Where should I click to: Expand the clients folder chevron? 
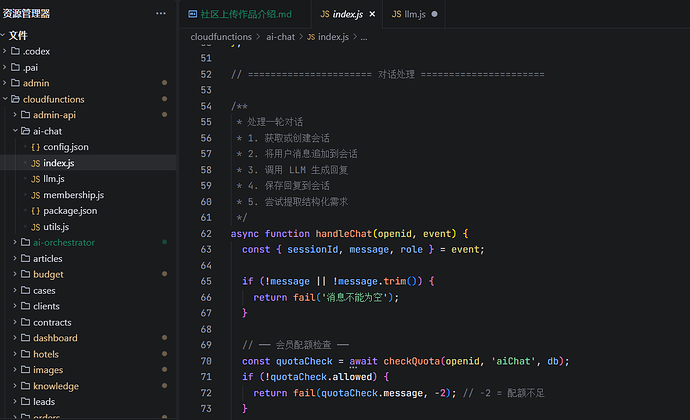(x=15, y=306)
